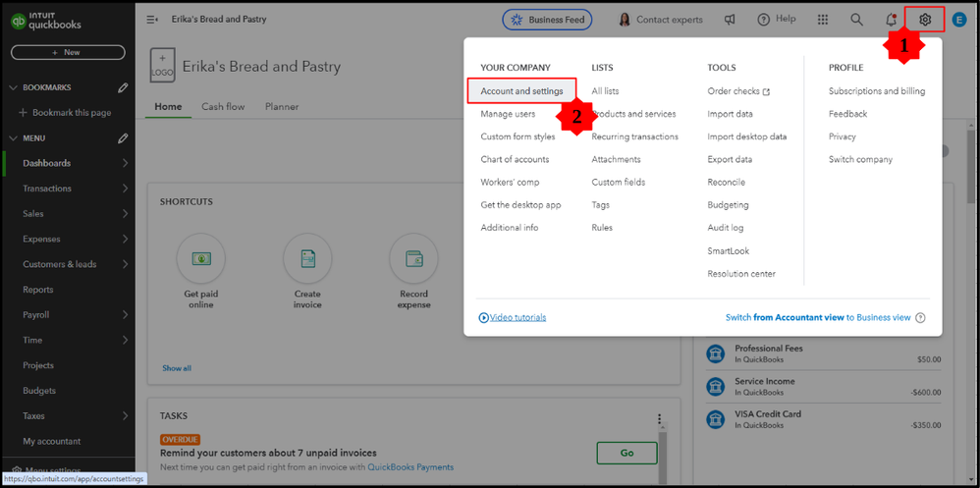Screen dimensions: 980x488
Task: Open Manage users
Action: point(508,114)
